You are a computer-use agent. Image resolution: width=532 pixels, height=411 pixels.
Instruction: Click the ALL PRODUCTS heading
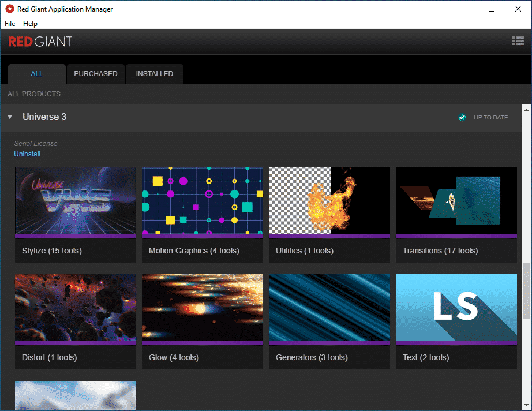point(34,94)
